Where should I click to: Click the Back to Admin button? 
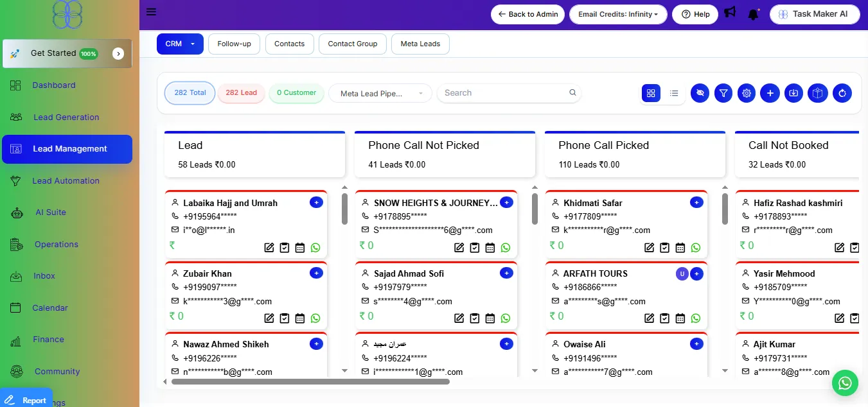coord(527,13)
